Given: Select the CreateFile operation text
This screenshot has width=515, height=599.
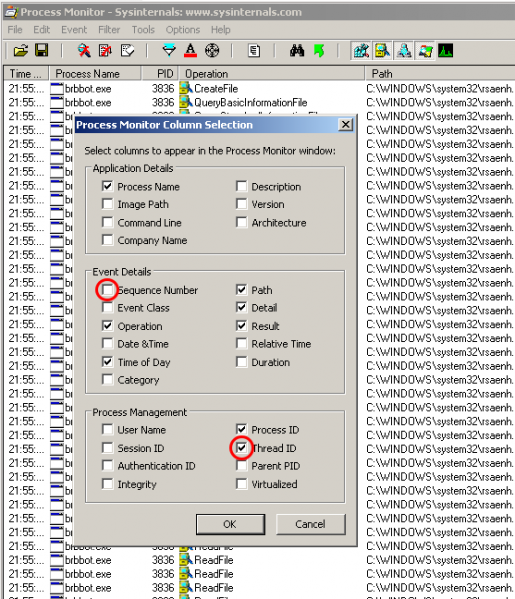Looking at the screenshot, I should (216, 89).
